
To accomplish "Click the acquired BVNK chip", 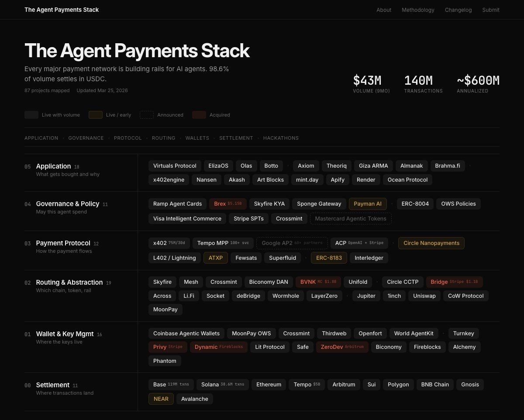I will (x=318, y=282).
